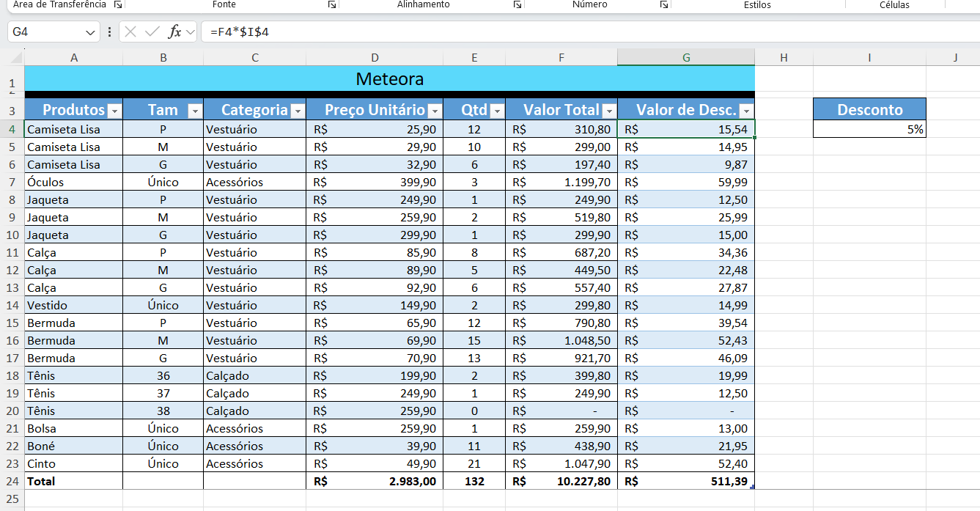Select column G header

click(x=686, y=57)
